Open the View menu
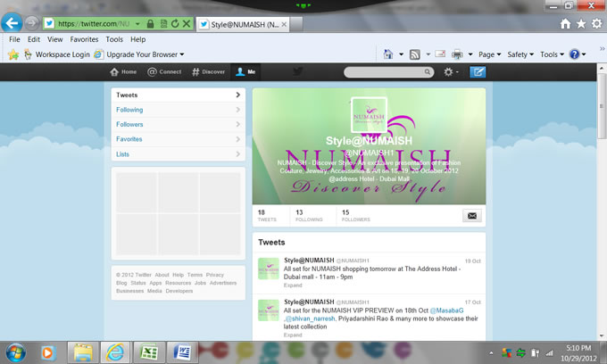607x364 pixels. coord(55,39)
